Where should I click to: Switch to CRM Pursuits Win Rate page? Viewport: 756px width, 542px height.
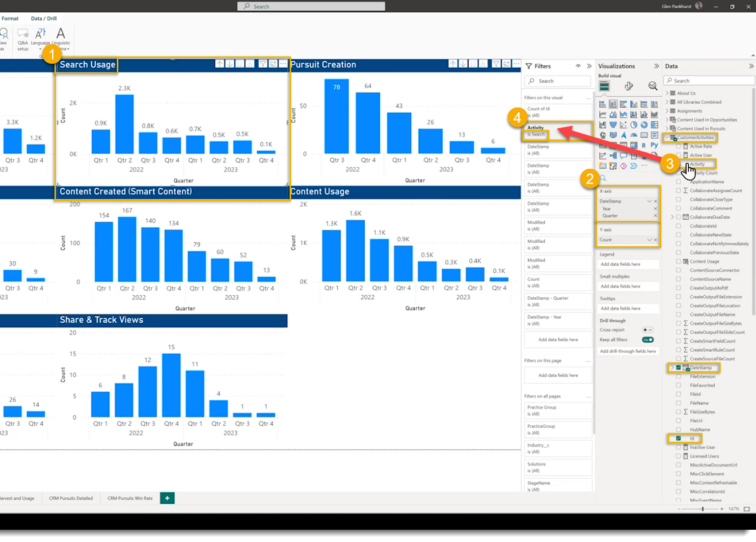tap(130, 498)
